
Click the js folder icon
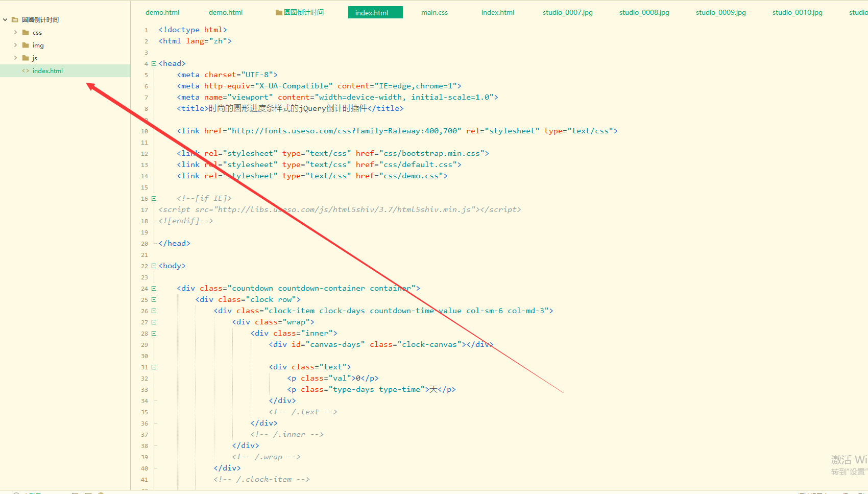pos(26,58)
